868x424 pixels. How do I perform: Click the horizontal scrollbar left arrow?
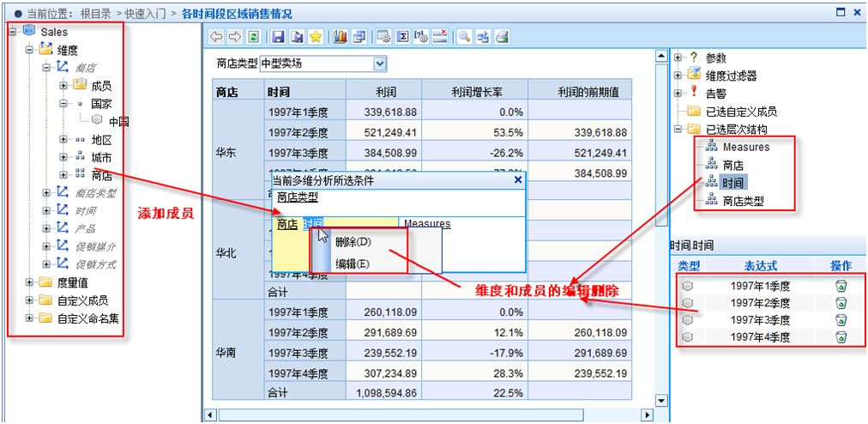211,415
